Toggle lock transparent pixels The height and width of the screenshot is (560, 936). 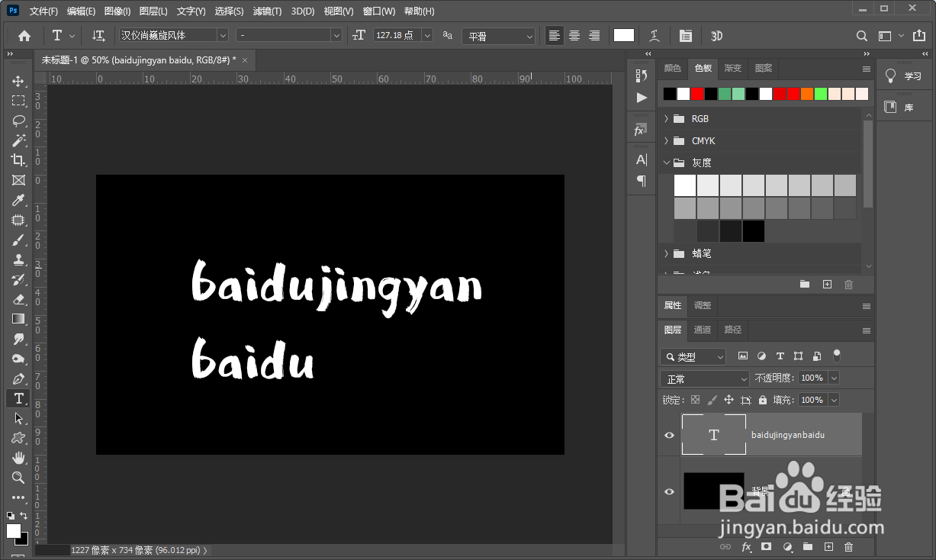695,400
